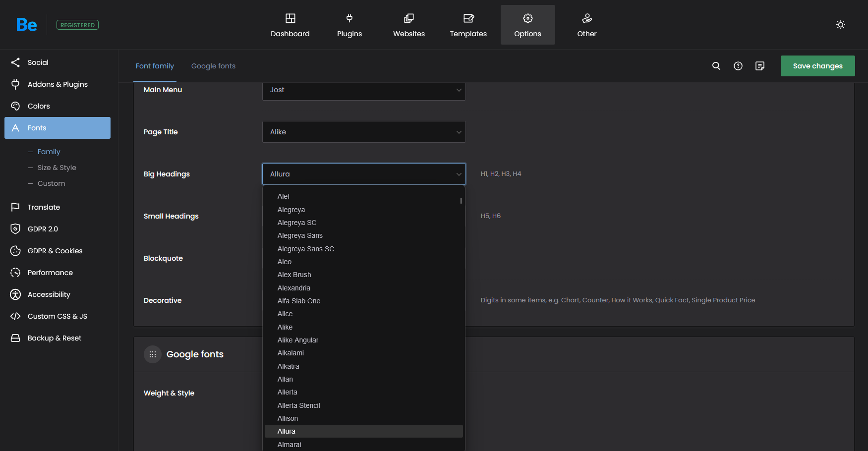Click the notes icon beside Save changes
The height and width of the screenshot is (451, 868).
[x=759, y=66]
